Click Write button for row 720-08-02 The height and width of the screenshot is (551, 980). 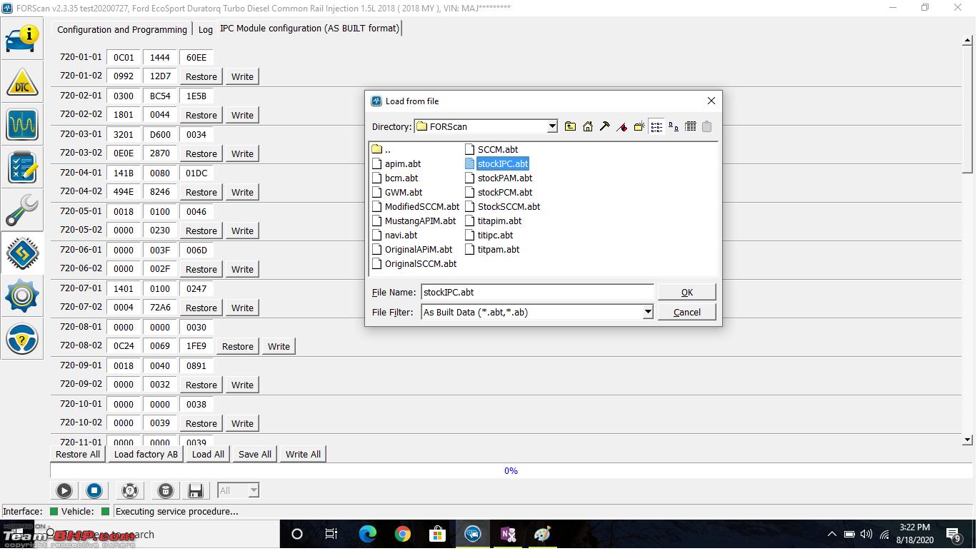pyautogui.click(x=279, y=346)
